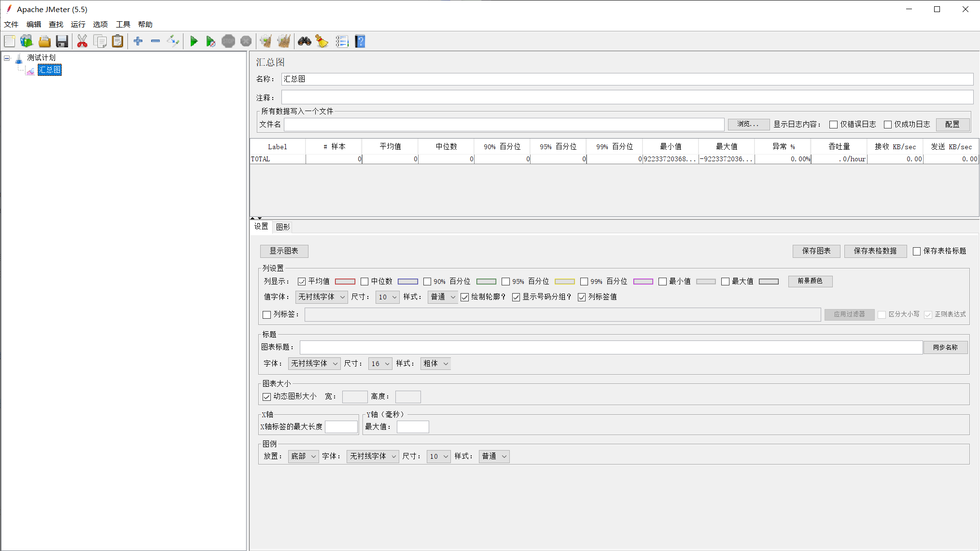Click the broom Reset Search icon

pyautogui.click(x=322, y=42)
